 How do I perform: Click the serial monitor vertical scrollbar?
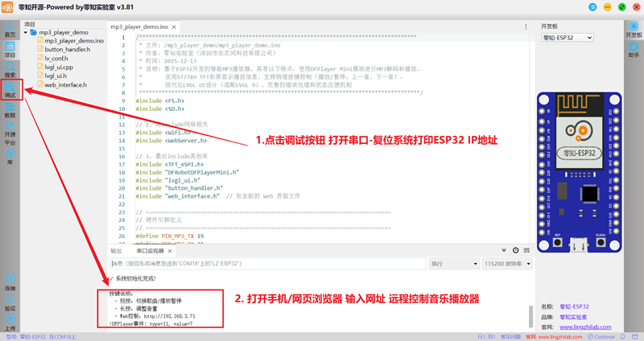click(x=530, y=316)
